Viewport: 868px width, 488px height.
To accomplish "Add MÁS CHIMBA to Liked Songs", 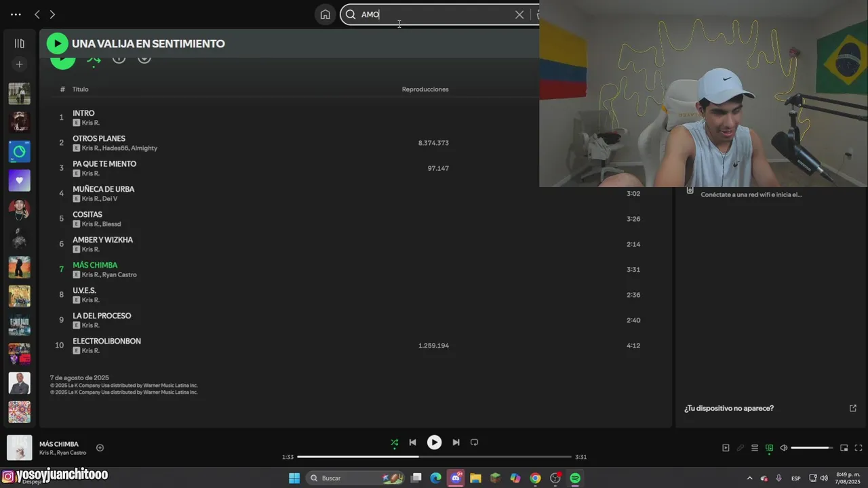I will click(x=100, y=447).
